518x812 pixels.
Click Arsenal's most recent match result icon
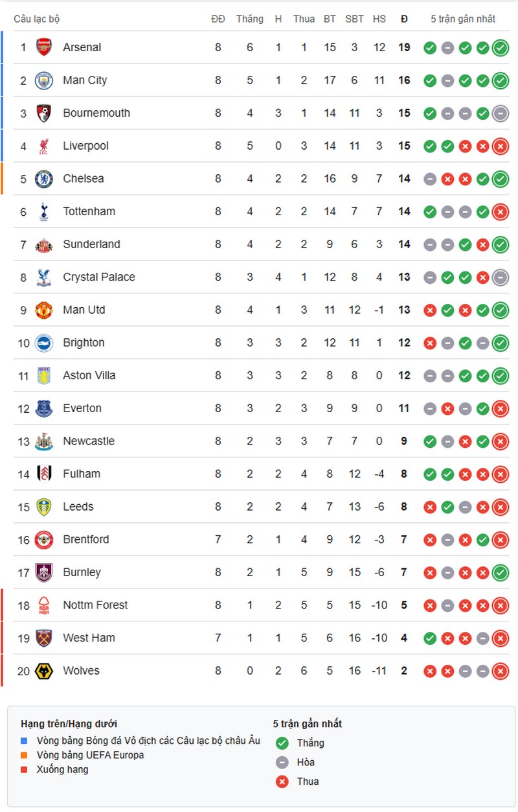500,47
